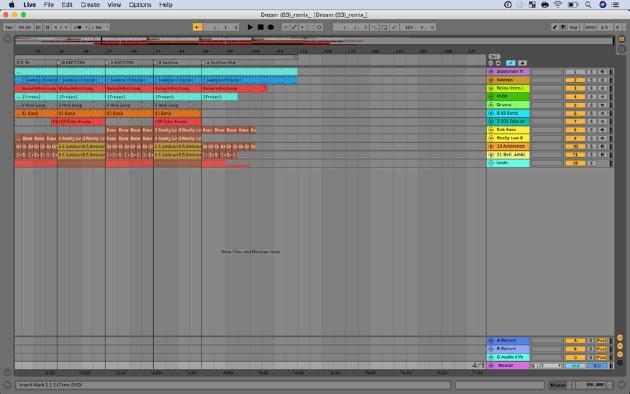
Task: Click the Wi-Fi icon in menu bar
Action: pyautogui.click(x=558, y=5)
